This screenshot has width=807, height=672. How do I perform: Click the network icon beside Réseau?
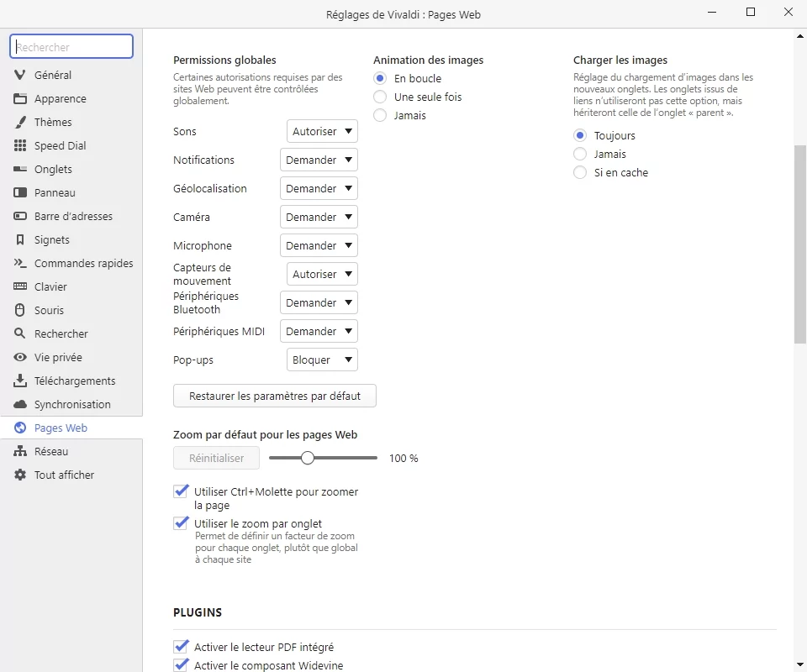tap(20, 451)
